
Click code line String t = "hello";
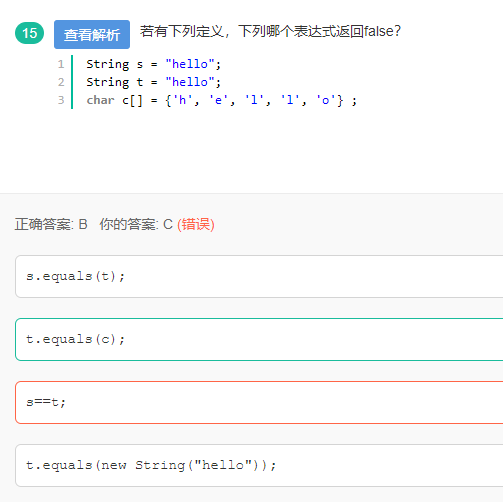pos(153,82)
